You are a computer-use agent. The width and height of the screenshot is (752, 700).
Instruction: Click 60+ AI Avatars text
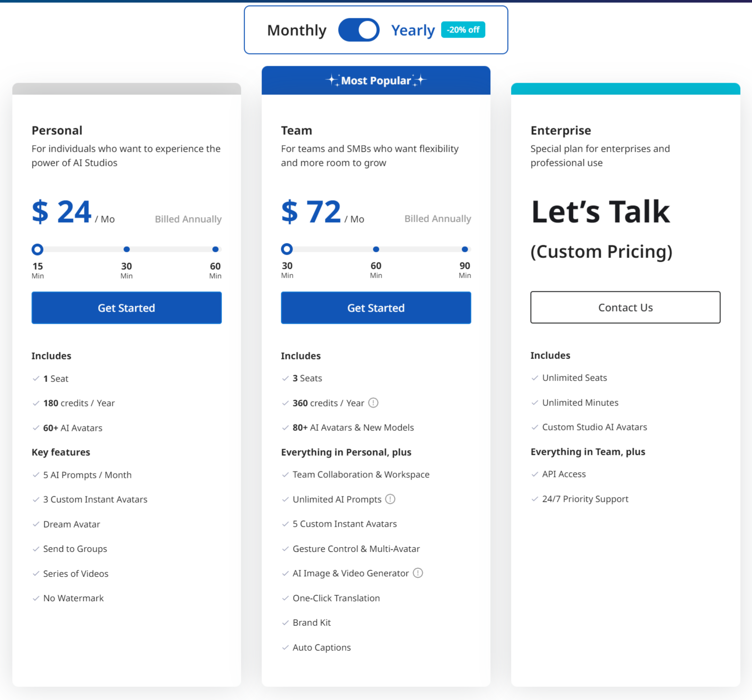point(73,428)
